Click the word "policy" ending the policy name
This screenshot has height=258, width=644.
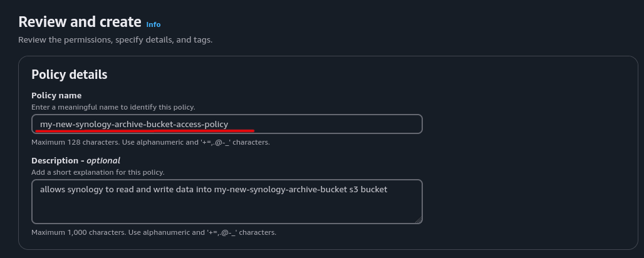pos(216,124)
